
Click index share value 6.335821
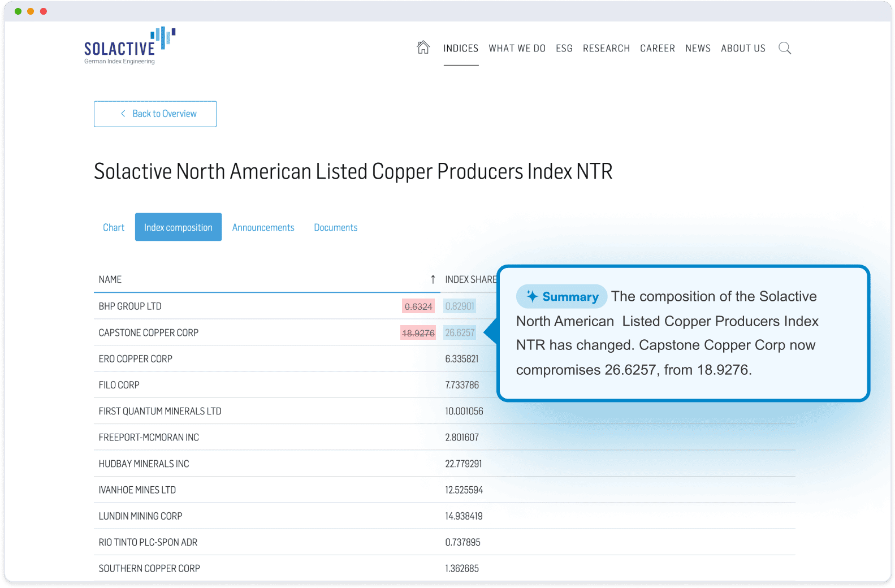coord(462,358)
